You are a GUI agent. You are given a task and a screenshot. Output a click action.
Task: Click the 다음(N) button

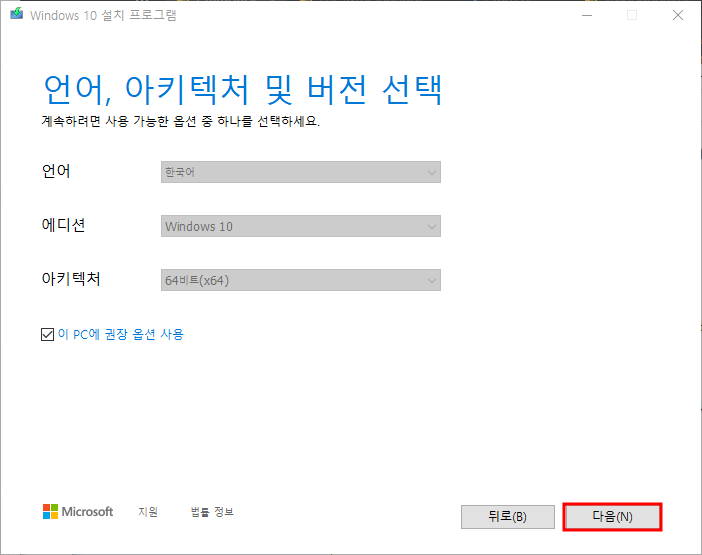(612, 517)
